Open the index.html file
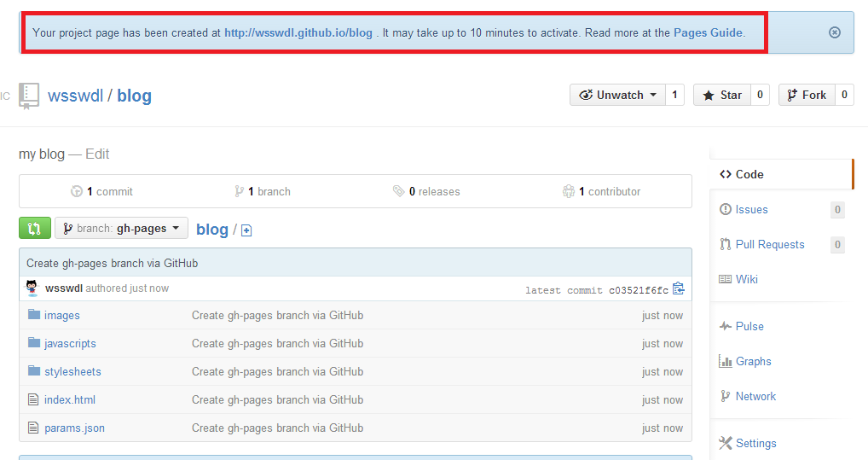Image resolution: width=868 pixels, height=460 pixels. [x=69, y=400]
